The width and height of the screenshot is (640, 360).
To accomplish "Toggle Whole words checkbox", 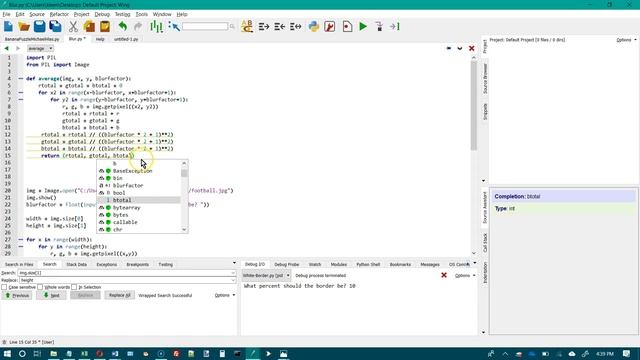I will [40, 287].
